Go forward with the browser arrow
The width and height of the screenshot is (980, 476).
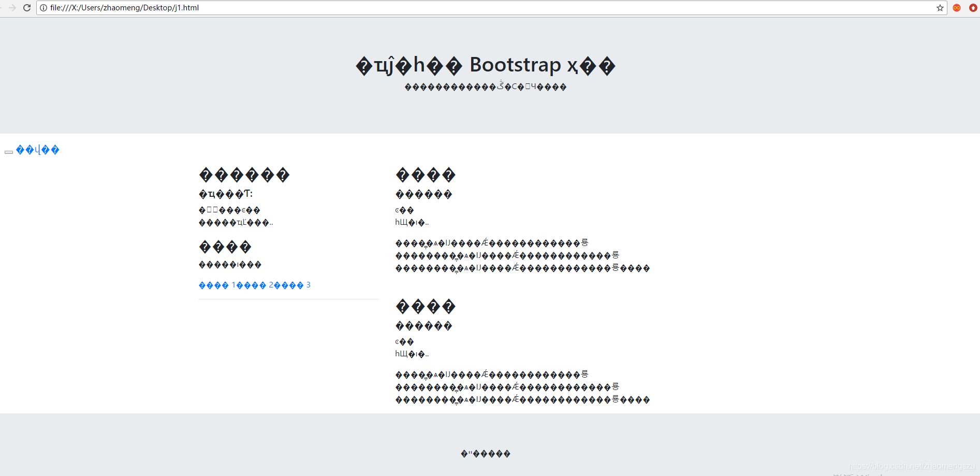pos(12,8)
